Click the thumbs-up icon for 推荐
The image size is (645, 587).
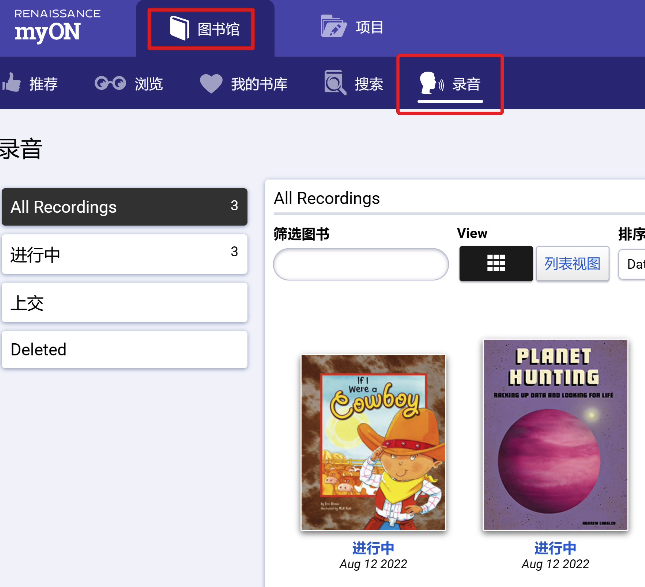(11, 82)
